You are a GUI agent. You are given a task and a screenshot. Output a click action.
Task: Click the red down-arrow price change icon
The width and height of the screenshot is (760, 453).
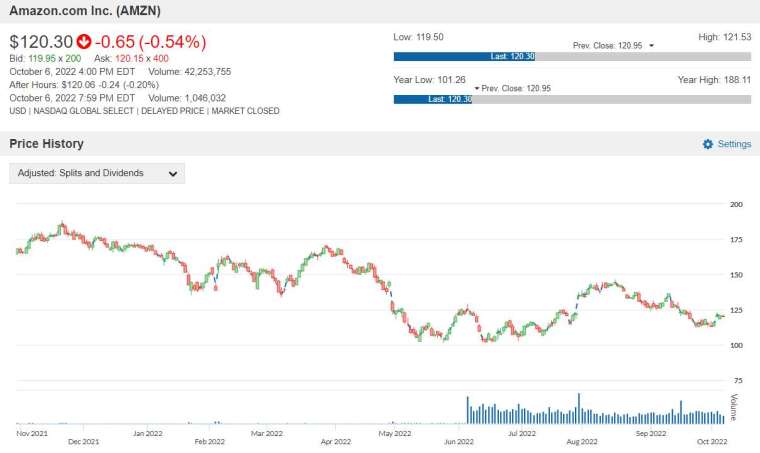tap(84, 42)
